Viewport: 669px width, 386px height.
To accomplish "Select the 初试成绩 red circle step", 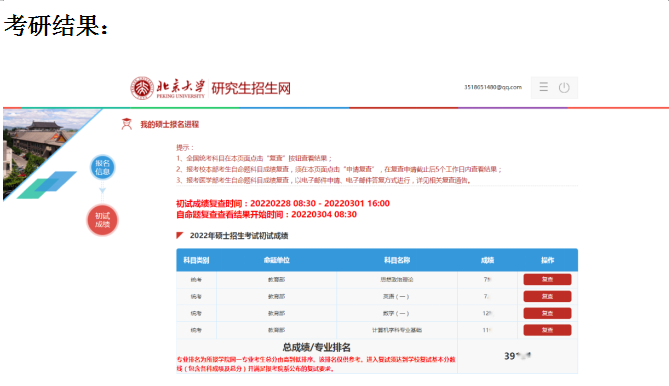I will [x=102, y=220].
